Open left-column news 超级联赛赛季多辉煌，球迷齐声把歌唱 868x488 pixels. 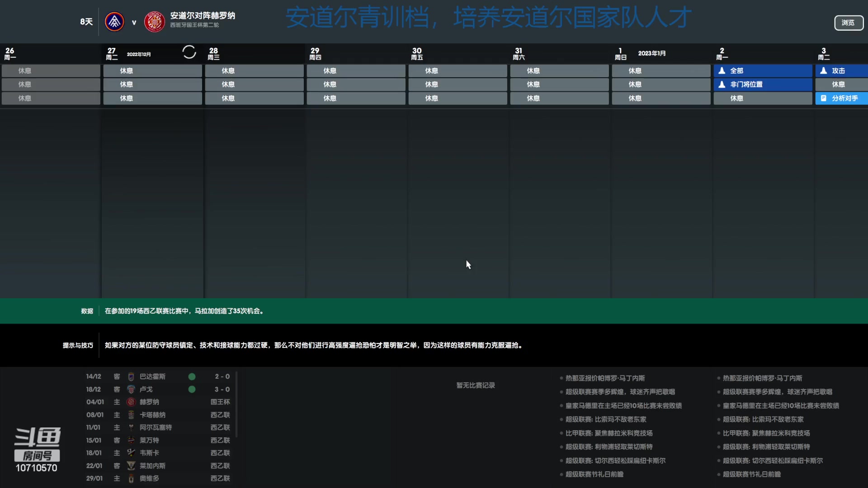coord(620,392)
